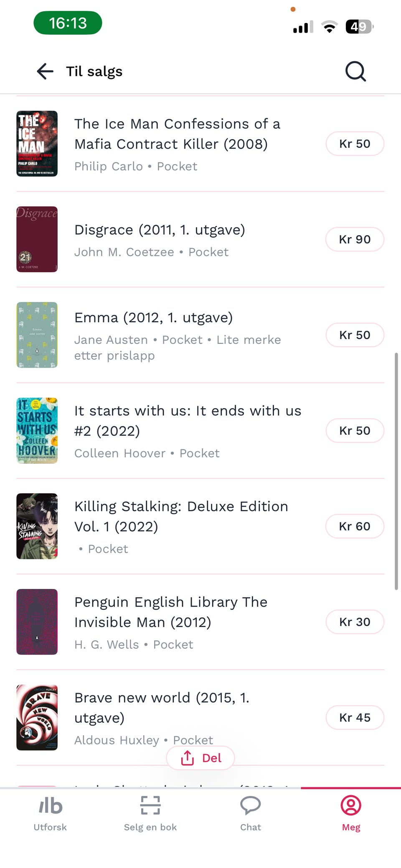The image size is (401, 868).
Task: Click the vertical scrollbar on right
Action: (x=396, y=471)
